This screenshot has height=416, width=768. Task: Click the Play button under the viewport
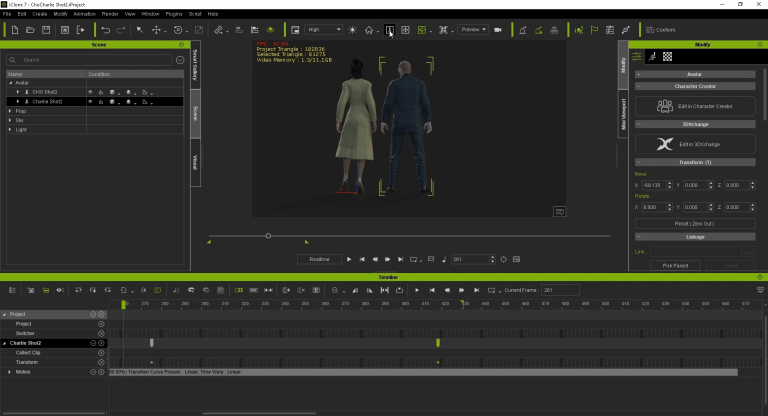pos(349,259)
